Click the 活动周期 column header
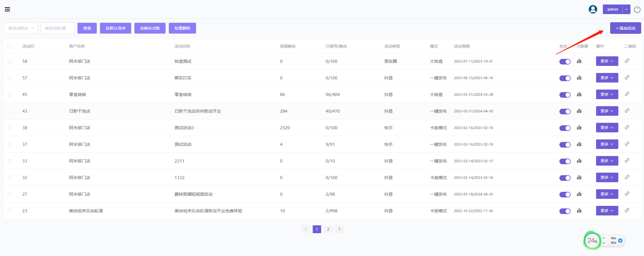The image size is (644, 256). 462,46
